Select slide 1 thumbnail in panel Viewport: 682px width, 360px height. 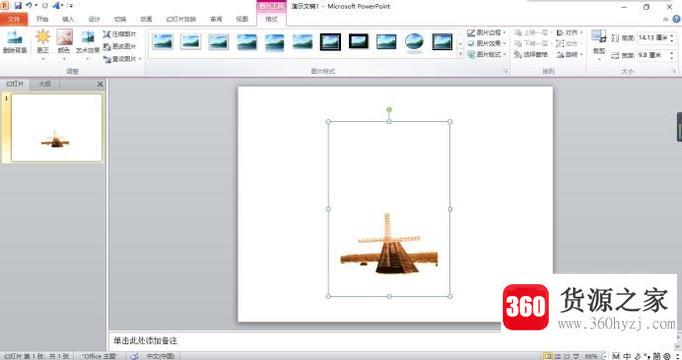56,128
